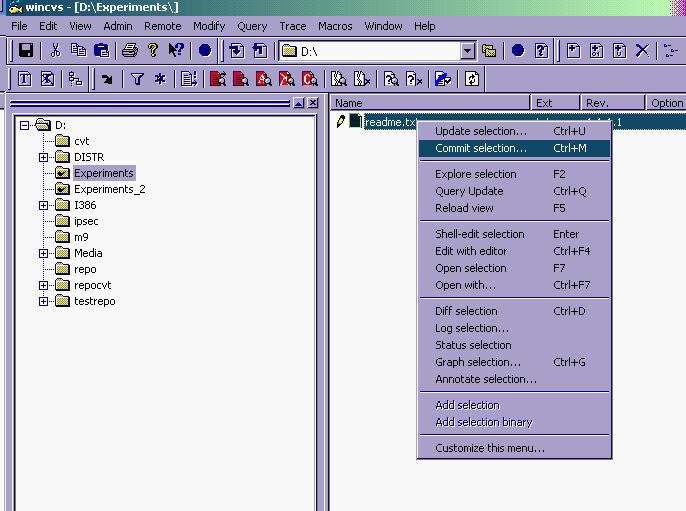Select Diff selection in context menu
The width and height of the screenshot is (686, 511).
(466, 311)
